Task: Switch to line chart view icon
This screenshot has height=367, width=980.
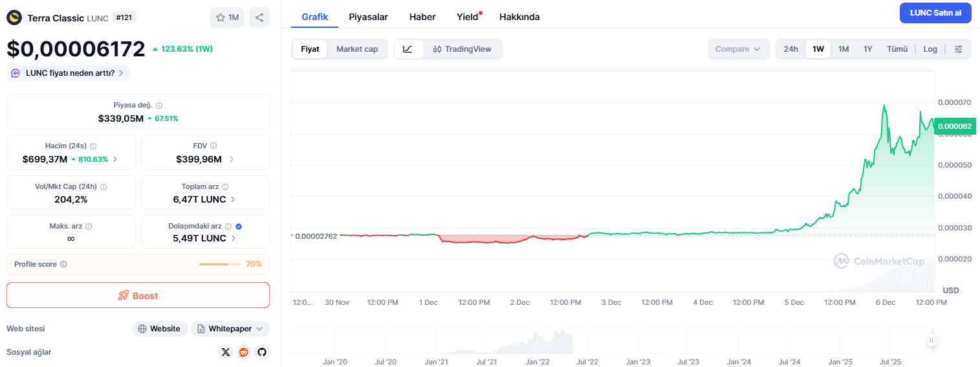Action: (x=408, y=49)
